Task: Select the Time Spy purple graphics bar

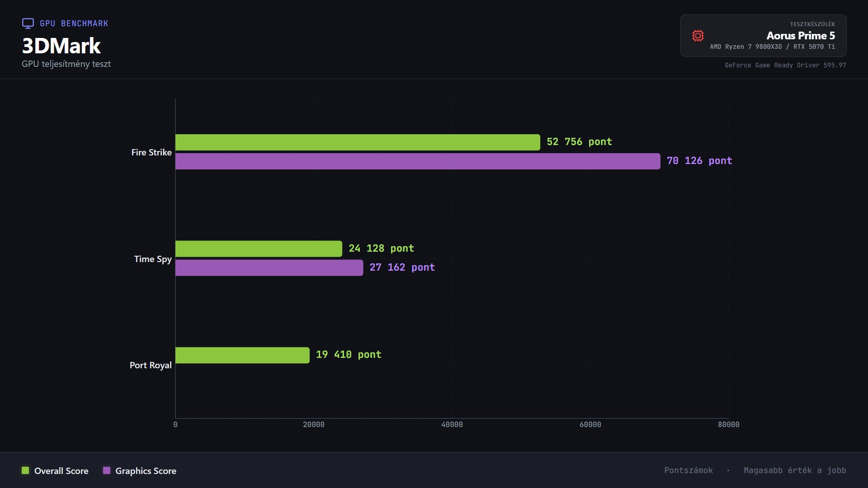Action: click(269, 268)
